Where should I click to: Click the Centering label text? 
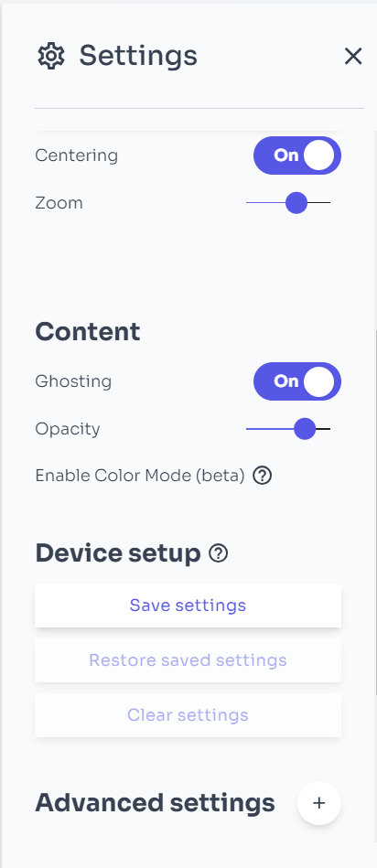76,155
